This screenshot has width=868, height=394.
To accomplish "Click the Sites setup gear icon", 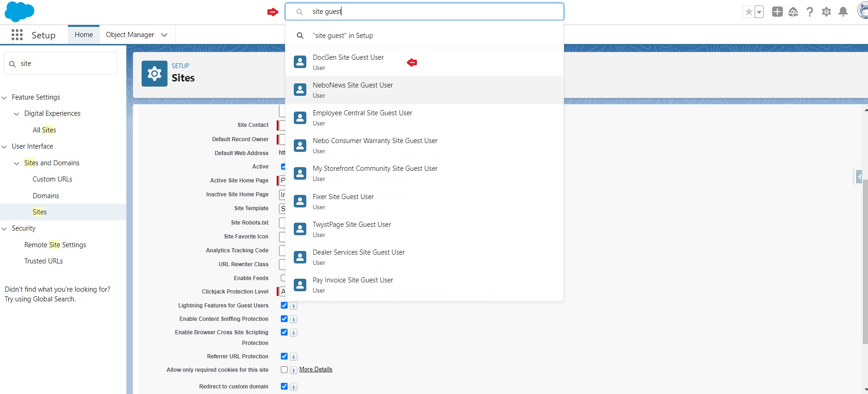I will point(155,73).
